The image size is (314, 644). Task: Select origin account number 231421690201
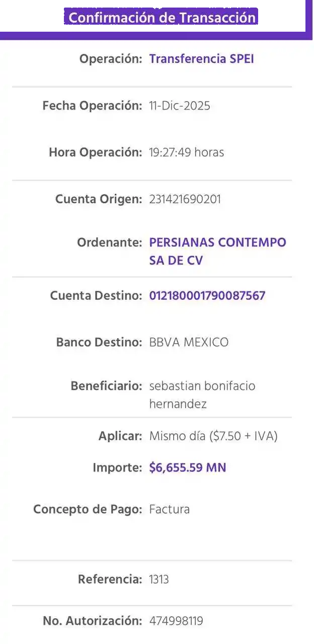coord(185,199)
